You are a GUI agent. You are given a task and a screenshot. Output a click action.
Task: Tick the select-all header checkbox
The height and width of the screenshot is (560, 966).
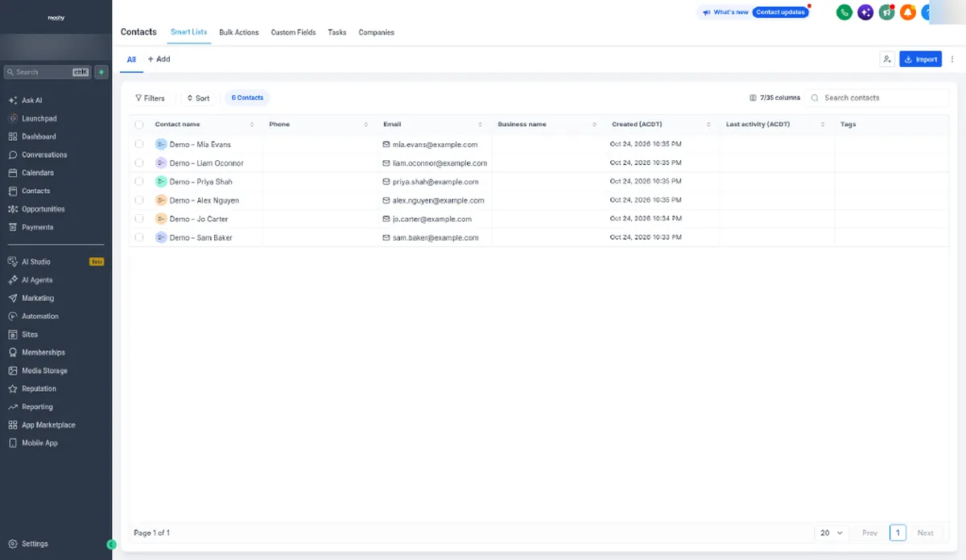point(139,125)
